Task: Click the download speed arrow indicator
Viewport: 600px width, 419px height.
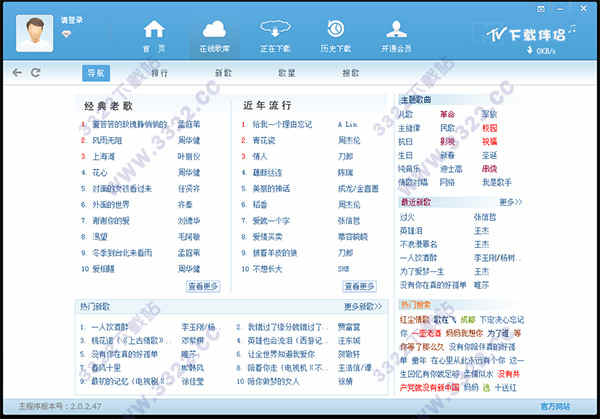Action: pyautogui.click(x=530, y=50)
